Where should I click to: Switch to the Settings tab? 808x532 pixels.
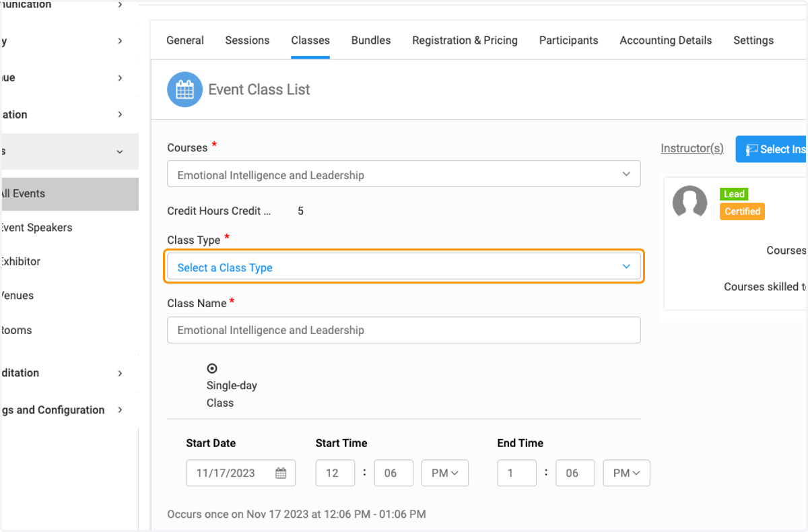pos(753,40)
